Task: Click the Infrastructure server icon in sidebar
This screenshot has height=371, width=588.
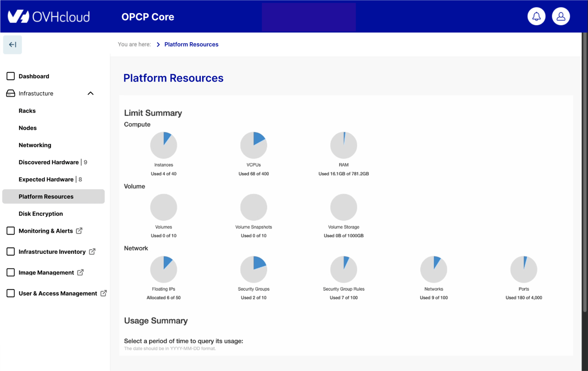Action: pos(11,93)
